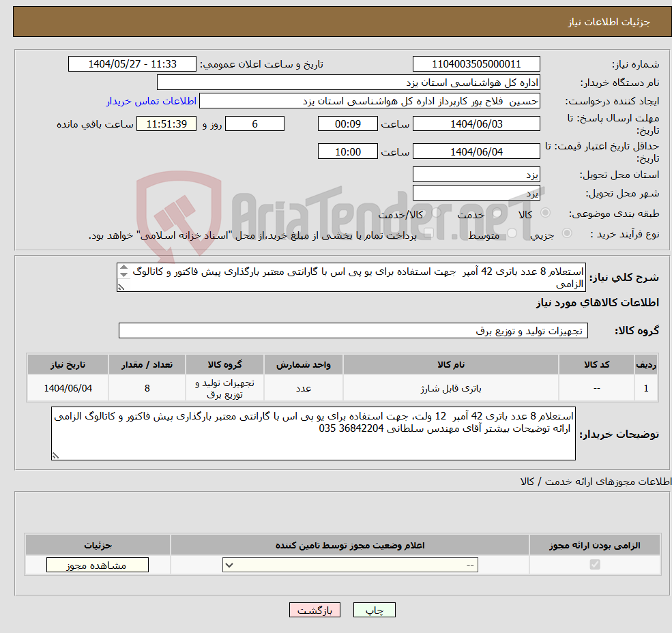Image resolution: width=672 pixels, height=633 pixels.
Task: Click the باتری قابل شارژ cell
Action: [x=451, y=388]
